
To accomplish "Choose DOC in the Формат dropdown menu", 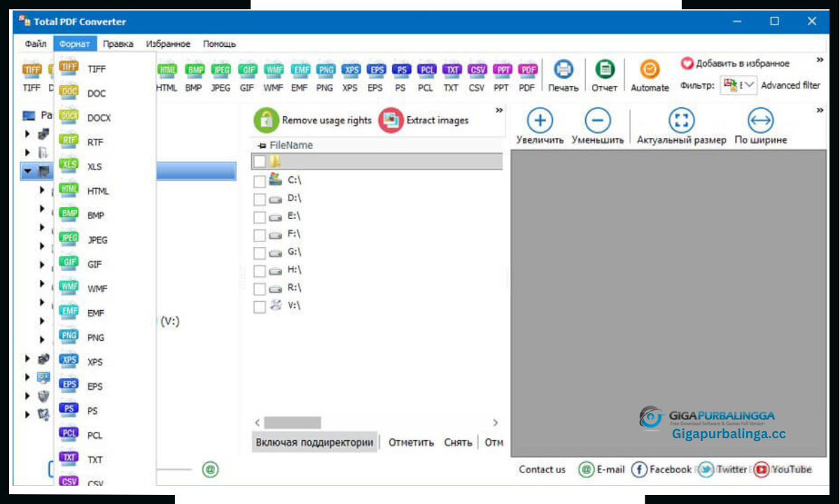I will [105, 93].
